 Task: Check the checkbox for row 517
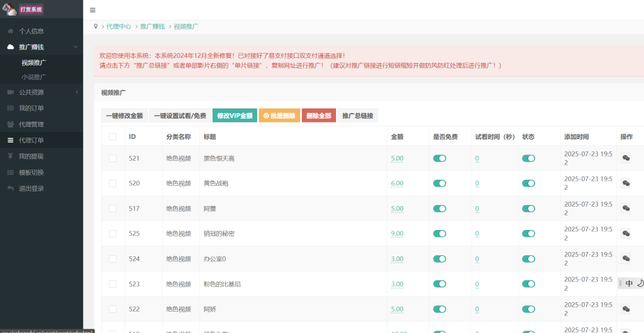[x=113, y=209]
